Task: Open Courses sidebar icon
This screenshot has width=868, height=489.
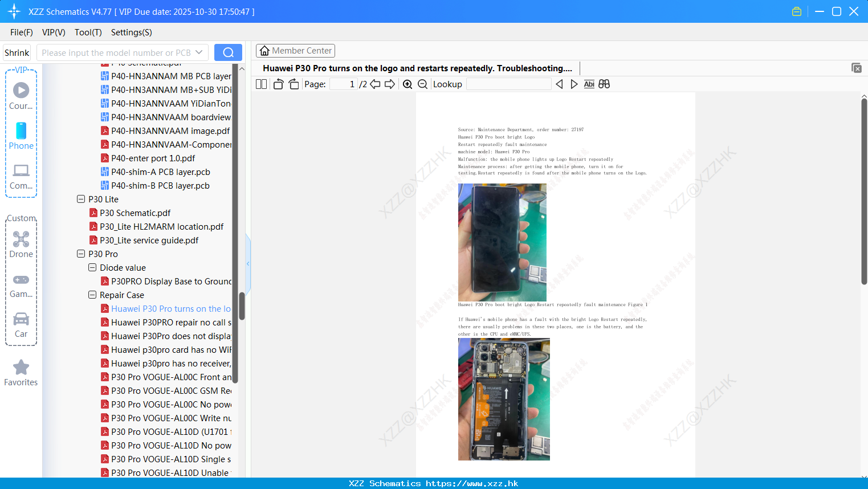Action: pyautogui.click(x=21, y=96)
